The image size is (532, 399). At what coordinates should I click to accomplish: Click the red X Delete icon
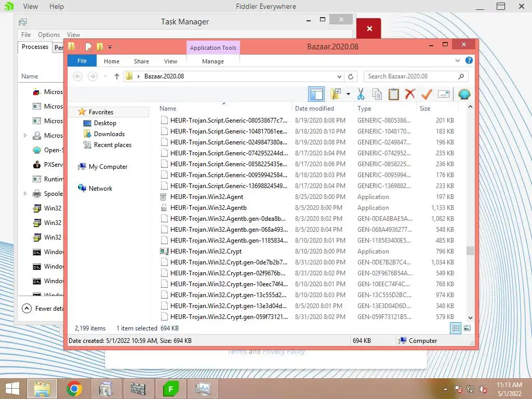[410, 94]
